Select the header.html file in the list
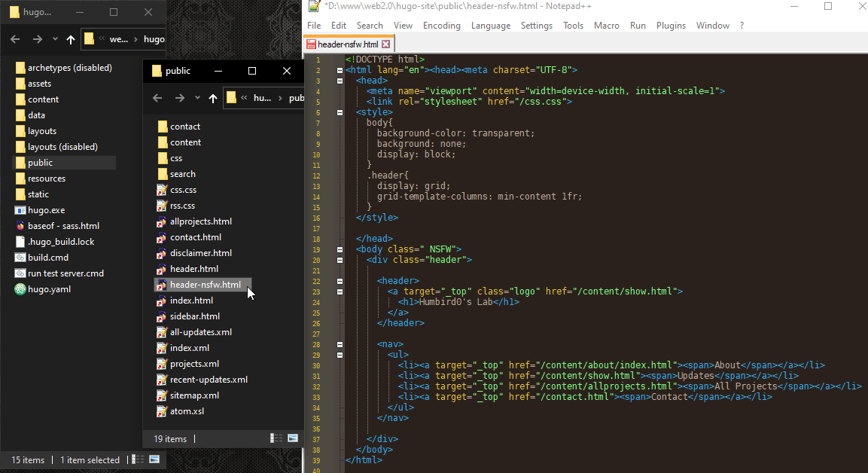868x473 pixels. tap(194, 269)
